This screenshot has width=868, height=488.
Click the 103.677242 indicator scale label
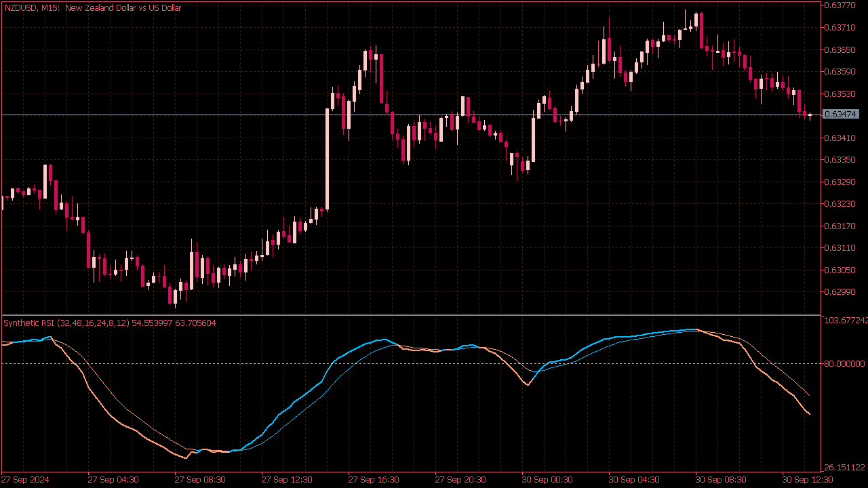(x=846, y=320)
